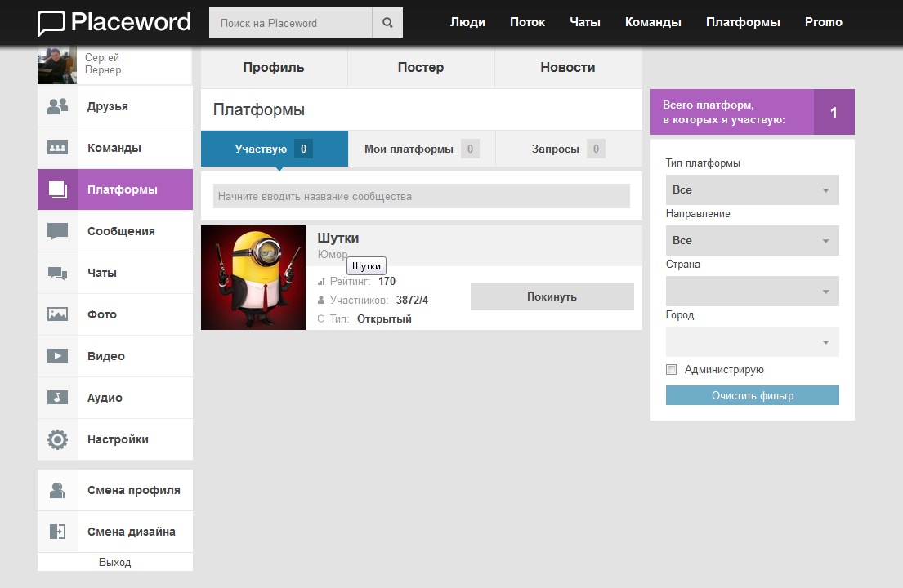The height and width of the screenshot is (588, 903).
Task: Open Сообщения in the sidebar
Action: (115, 231)
